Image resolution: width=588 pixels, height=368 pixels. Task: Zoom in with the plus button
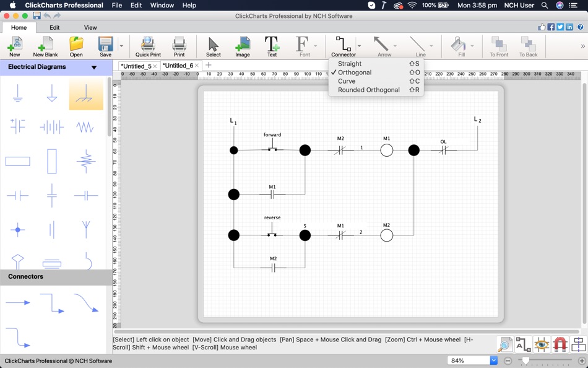[582, 361]
